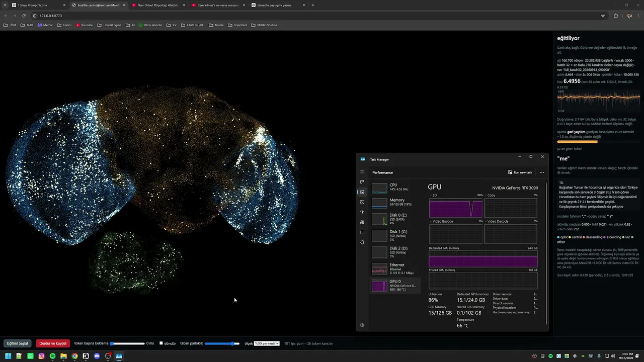Switch to Türkçe Prompt Yazma browser tab
Image resolution: width=644 pixels, height=362 pixels.
(38, 5)
